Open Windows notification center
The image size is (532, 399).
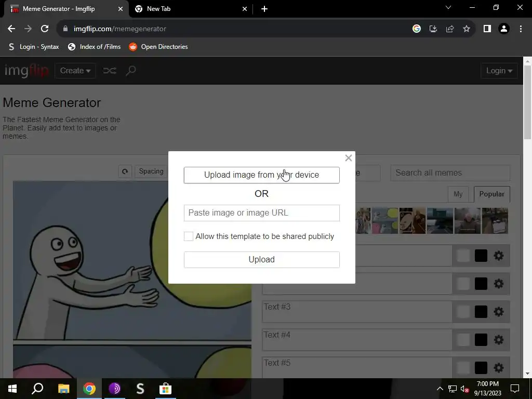515,389
